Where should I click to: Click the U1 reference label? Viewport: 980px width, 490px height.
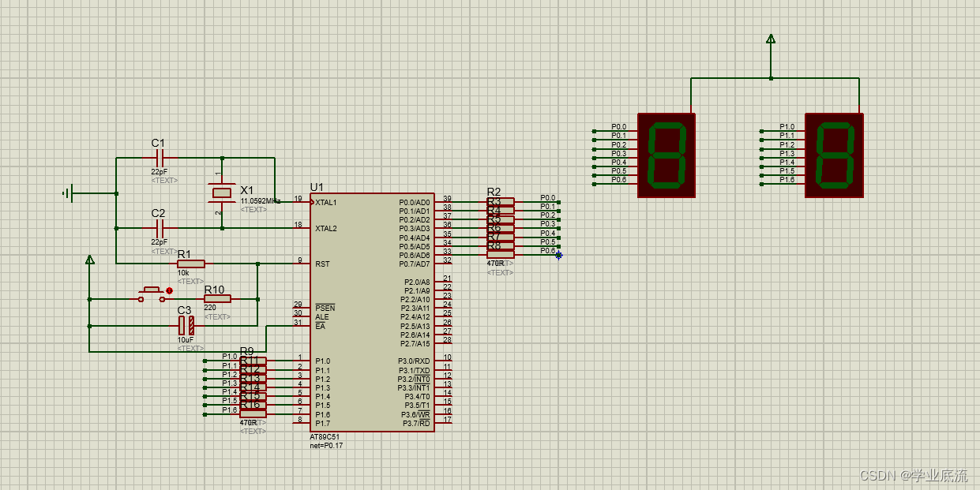coord(317,187)
